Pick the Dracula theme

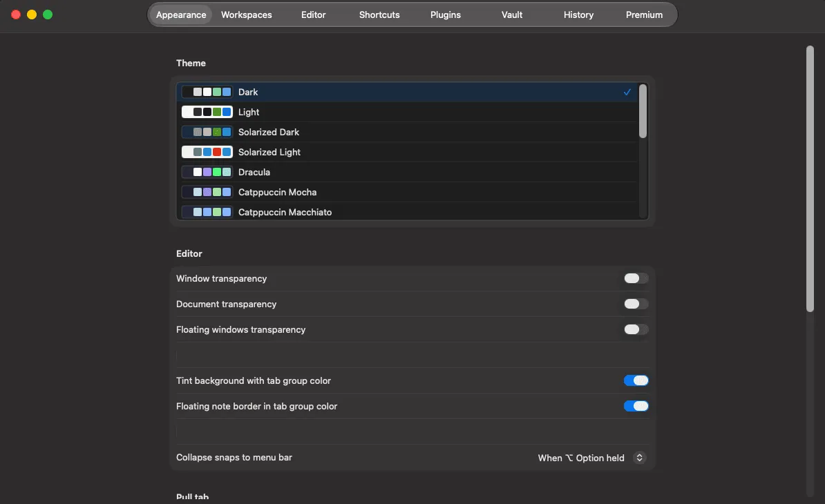pos(407,172)
